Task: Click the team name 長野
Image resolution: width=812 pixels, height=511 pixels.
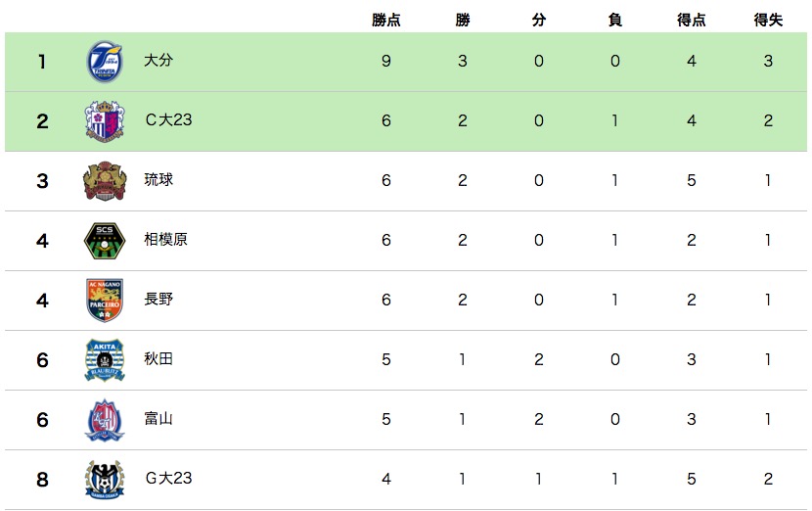Action: click(158, 300)
